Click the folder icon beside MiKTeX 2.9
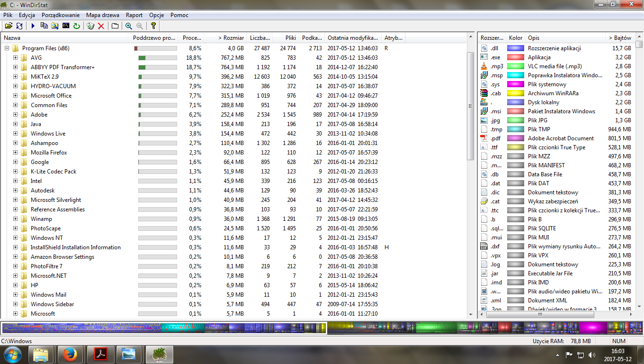 pos(24,77)
